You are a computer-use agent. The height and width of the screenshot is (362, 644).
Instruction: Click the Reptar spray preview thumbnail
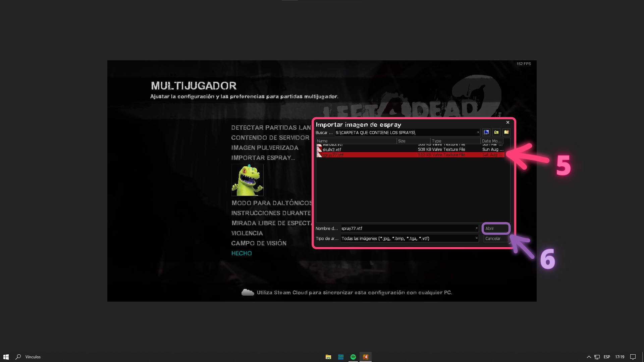click(248, 180)
